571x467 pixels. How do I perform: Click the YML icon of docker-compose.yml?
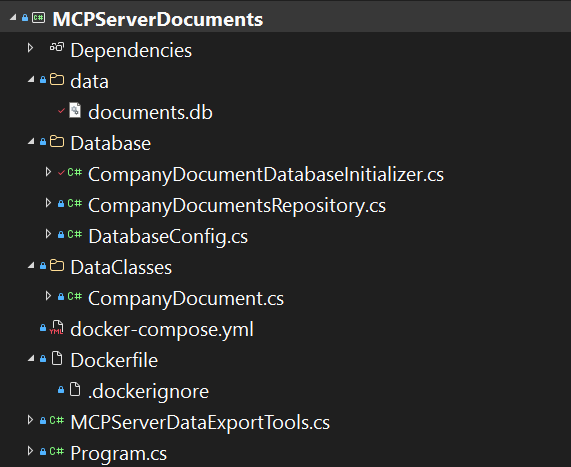tap(56, 327)
